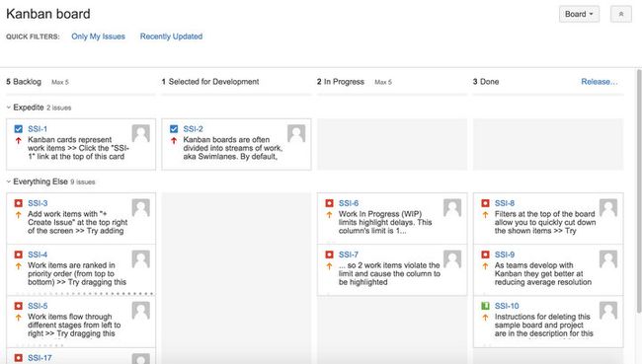Viewport: 642px width, 364px height.
Task: Click the assignee avatar on SSI-10 card
Action: [x=608, y=311]
